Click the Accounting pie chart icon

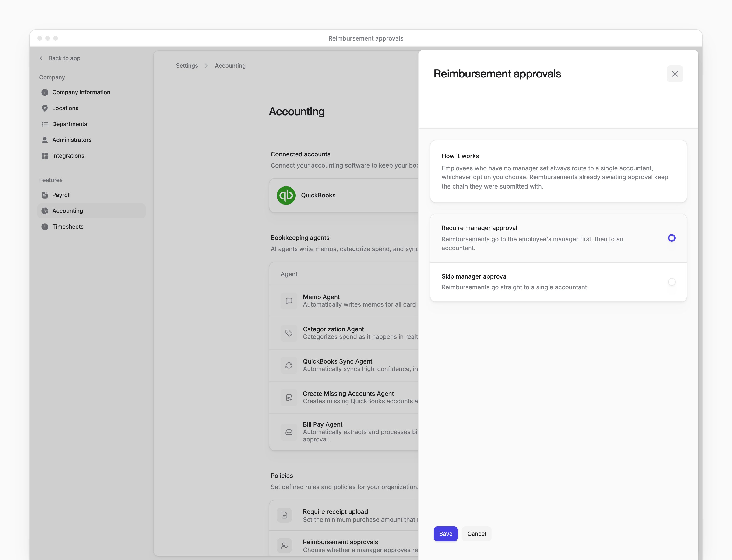click(45, 211)
